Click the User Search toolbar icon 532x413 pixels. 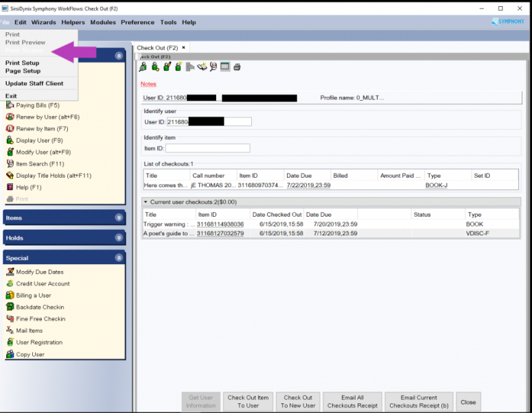click(143, 67)
